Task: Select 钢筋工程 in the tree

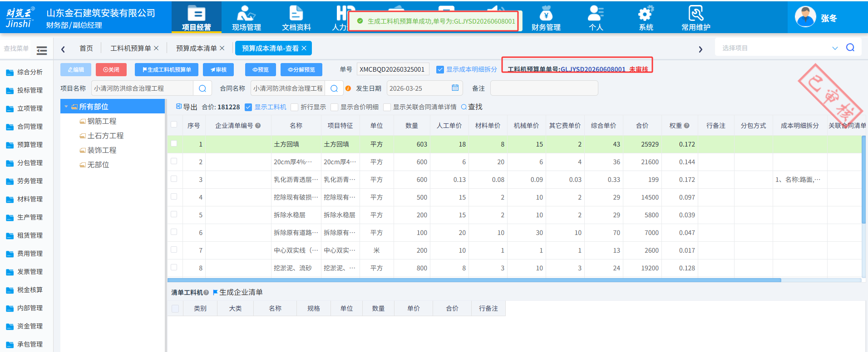Action: coord(102,121)
